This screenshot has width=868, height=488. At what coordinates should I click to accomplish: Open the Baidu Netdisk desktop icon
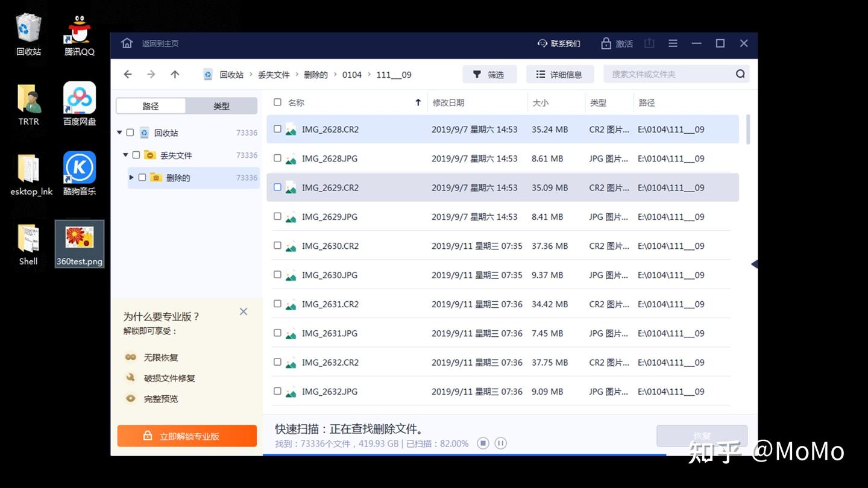click(x=80, y=104)
